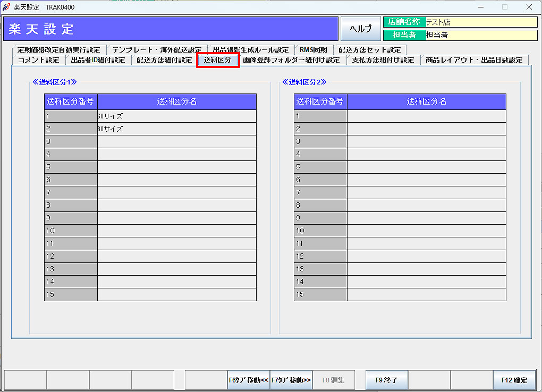Click the 店舗名称 field showing テスト店

(x=481, y=22)
